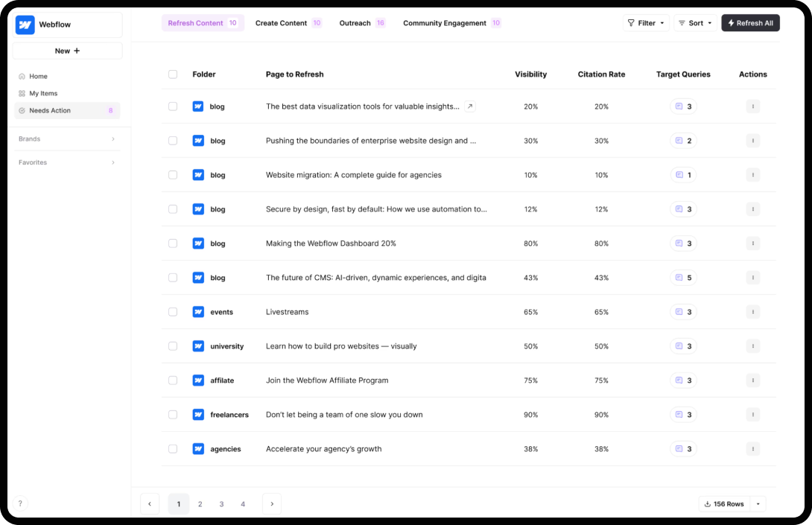
Task: Jump to page 3 in pagination
Action: 221,504
